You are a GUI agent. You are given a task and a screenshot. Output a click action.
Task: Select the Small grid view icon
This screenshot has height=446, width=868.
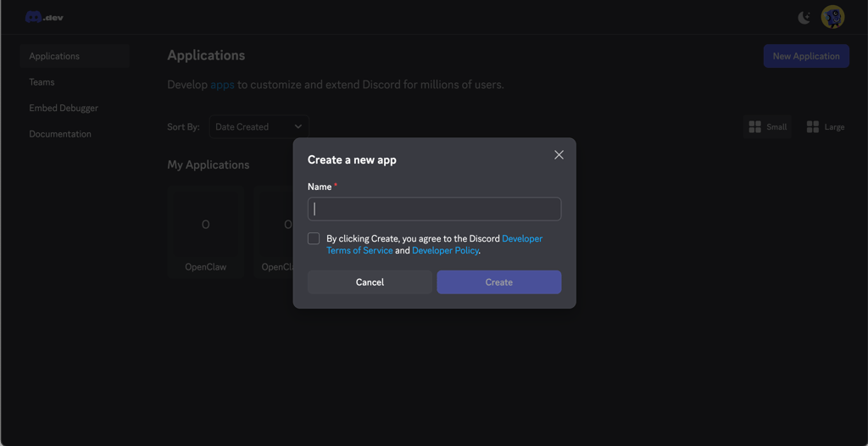click(754, 127)
